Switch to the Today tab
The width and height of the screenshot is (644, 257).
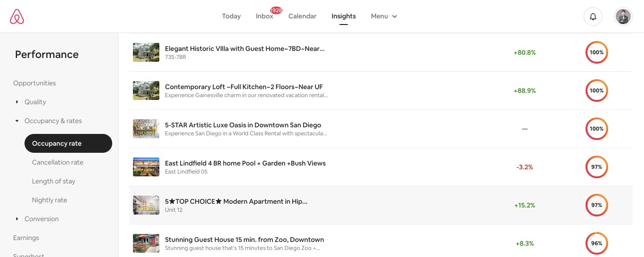(x=231, y=16)
